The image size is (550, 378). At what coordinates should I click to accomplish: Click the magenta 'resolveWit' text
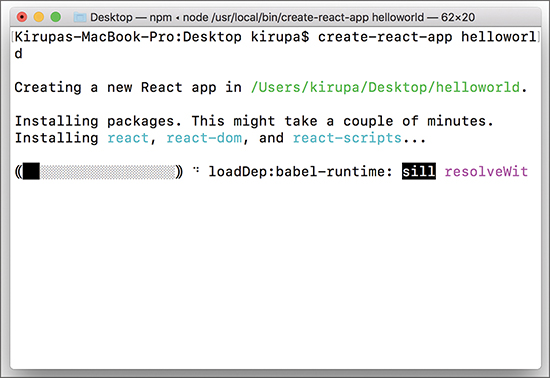(486, 171)
